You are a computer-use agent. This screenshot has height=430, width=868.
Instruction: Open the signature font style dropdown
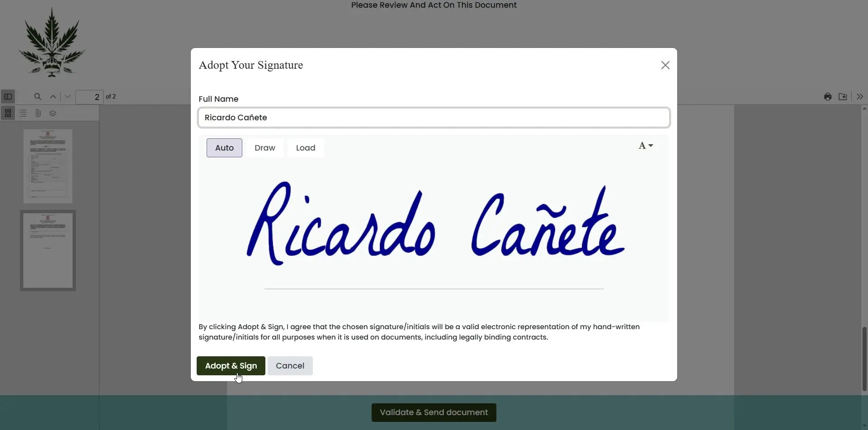pyautogui.click(x=645, y=146)
